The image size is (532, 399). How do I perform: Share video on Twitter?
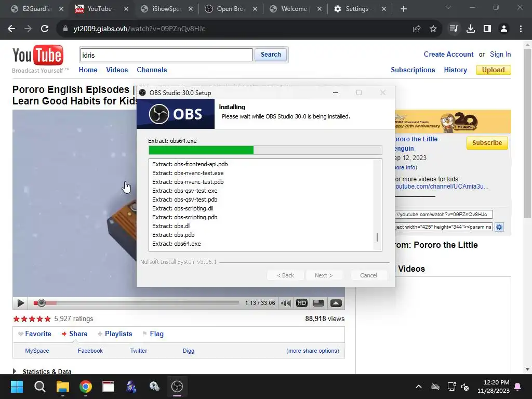coord(138,351)
